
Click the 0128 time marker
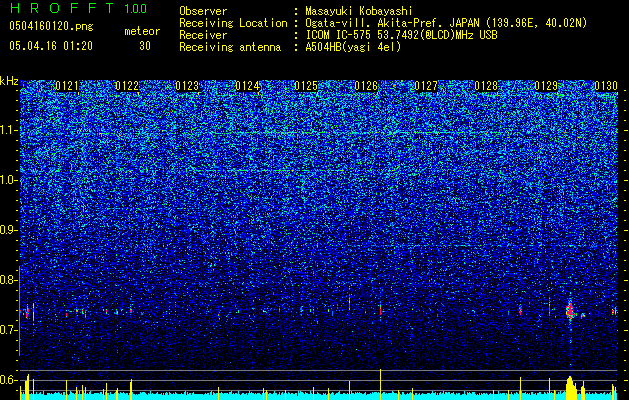click(486, 86)
